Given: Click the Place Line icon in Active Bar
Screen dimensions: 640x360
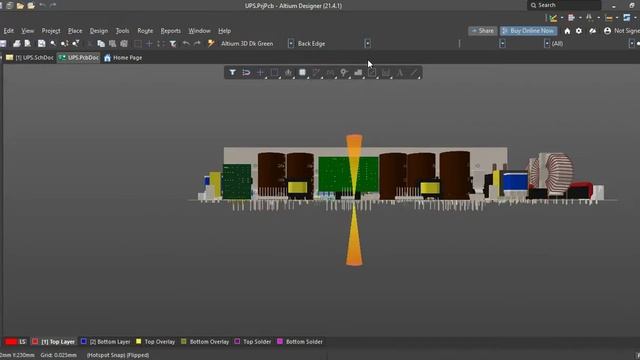Looking at the screenshot, I should [414, 73].
